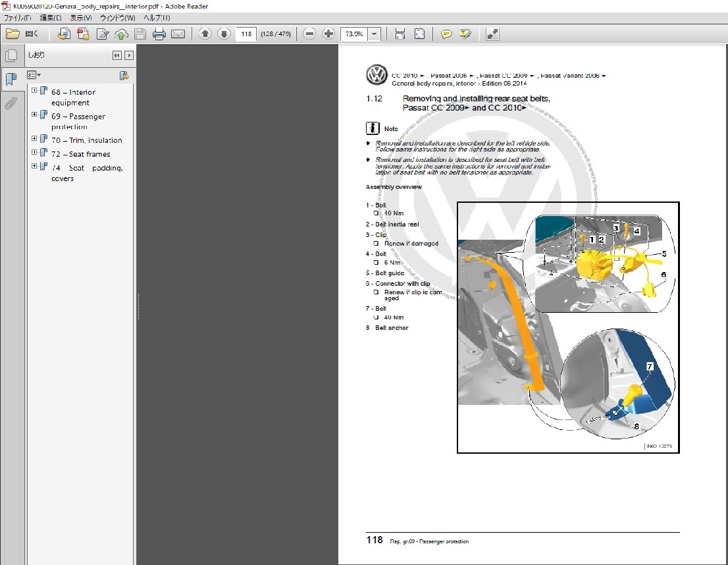Viewport: 728px width, 565px height.
Task: Click the 'Renew if damaged' text
Action: (x=411, y=244)
